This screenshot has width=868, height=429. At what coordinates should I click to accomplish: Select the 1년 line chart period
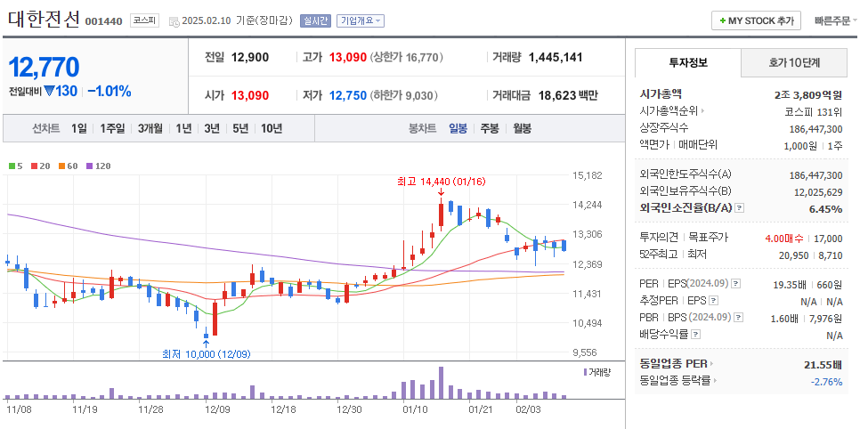(x=183, y=128)
